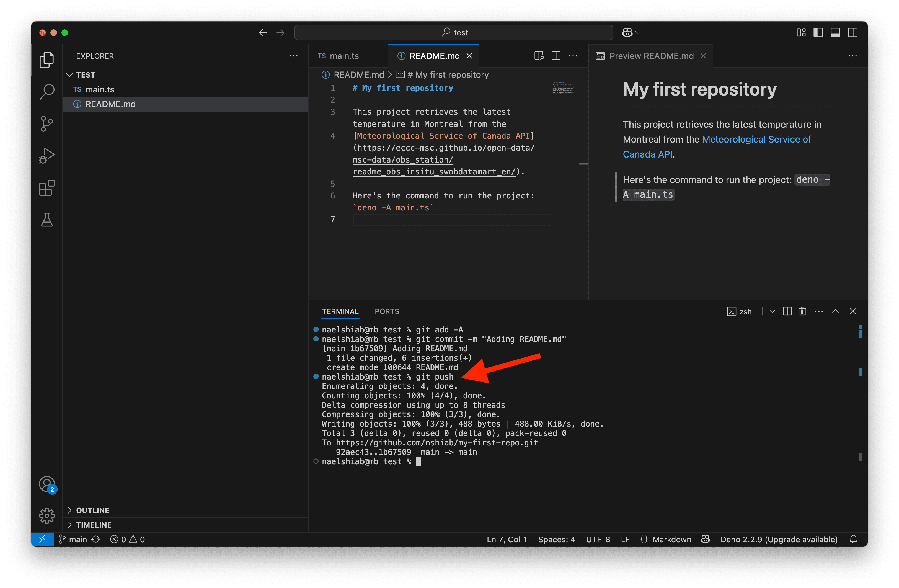The height and width of the screenshot is (588, 899).
Task: Close the terminal panel
Action: 852,311
